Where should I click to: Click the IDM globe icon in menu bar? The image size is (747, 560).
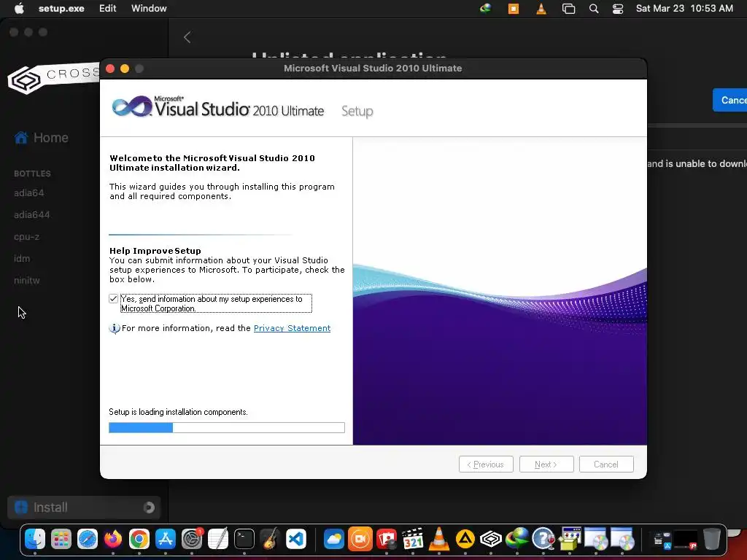(485, 8)
